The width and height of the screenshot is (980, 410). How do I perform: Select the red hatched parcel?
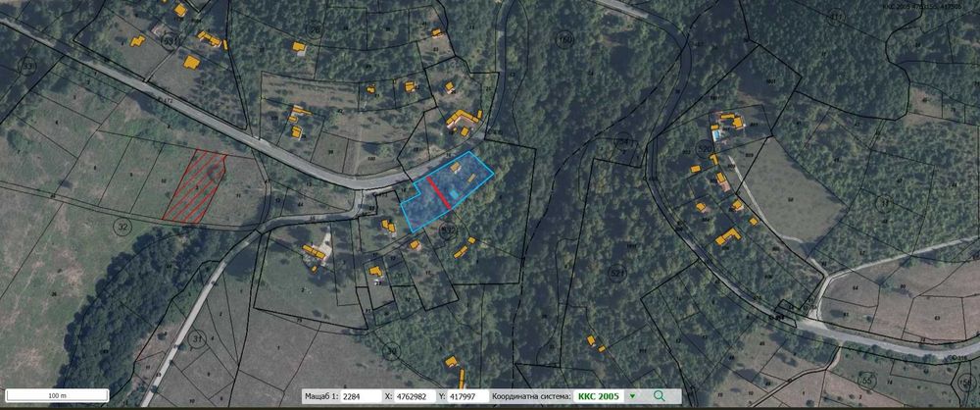[x=195, y=186]
